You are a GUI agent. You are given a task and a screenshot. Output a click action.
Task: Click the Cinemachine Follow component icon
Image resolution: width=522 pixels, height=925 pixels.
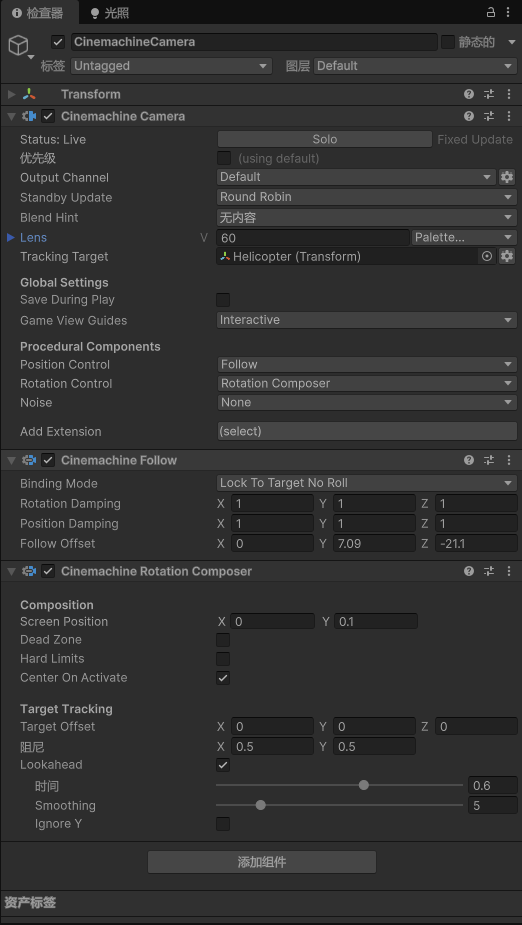tap(29, 460)
